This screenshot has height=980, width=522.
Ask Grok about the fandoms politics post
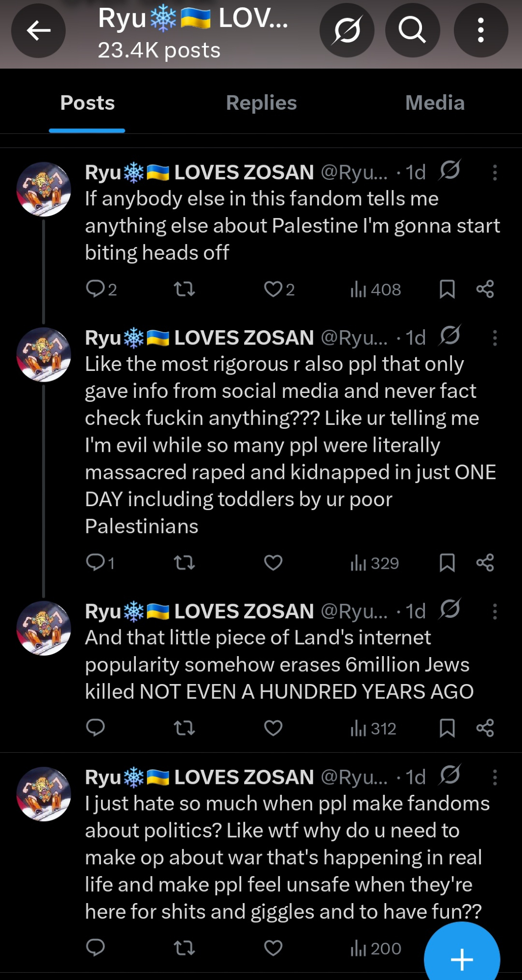click(449, 776)
